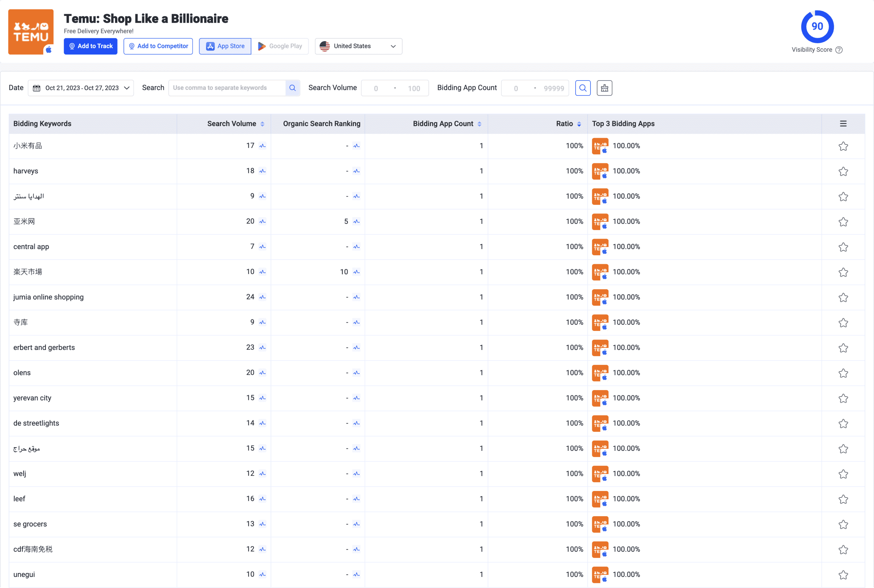Open the United States country dropdown
Viewport: 874px width, 588px height.
tap(358, 46)
